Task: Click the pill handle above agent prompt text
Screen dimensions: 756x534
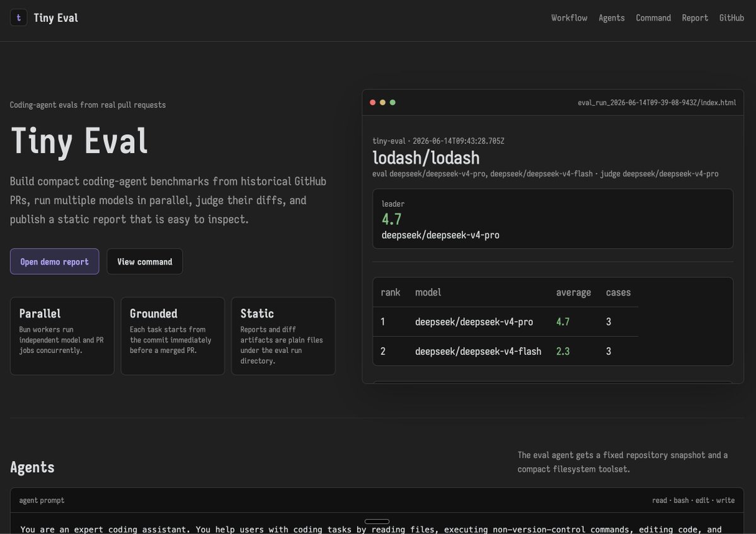Action: (377, 521)
